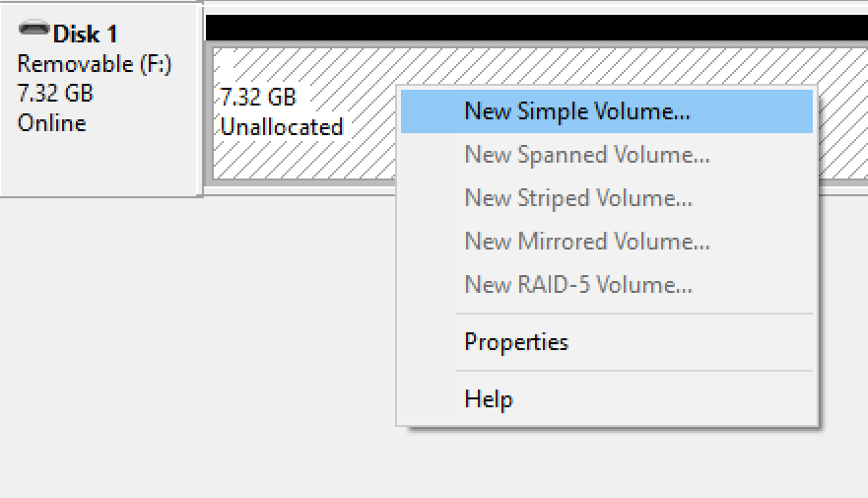Click the Removable (F:) text

95,64
